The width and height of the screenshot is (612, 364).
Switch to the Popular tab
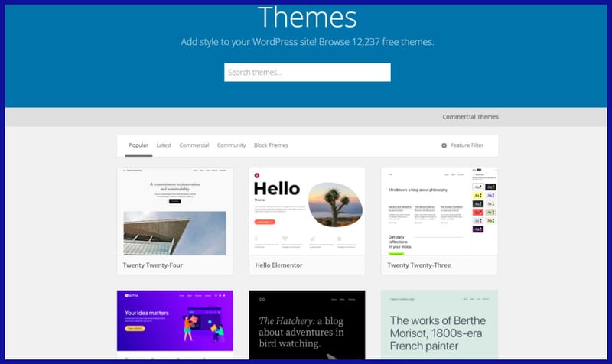(x=138, y=145)
